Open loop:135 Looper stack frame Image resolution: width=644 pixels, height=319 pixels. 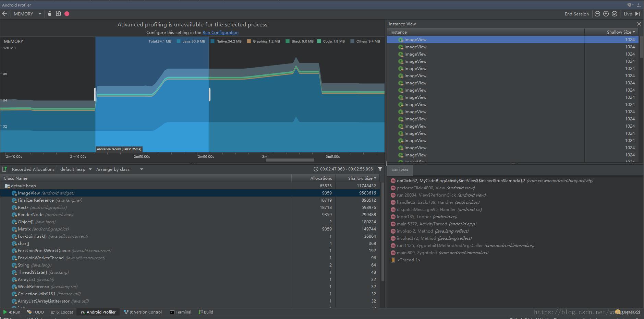[x=424, y=217]
